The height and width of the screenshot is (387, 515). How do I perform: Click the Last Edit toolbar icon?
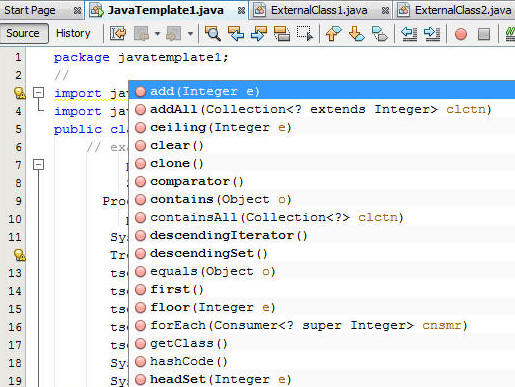pyautogui.click(x=118, y=33)
